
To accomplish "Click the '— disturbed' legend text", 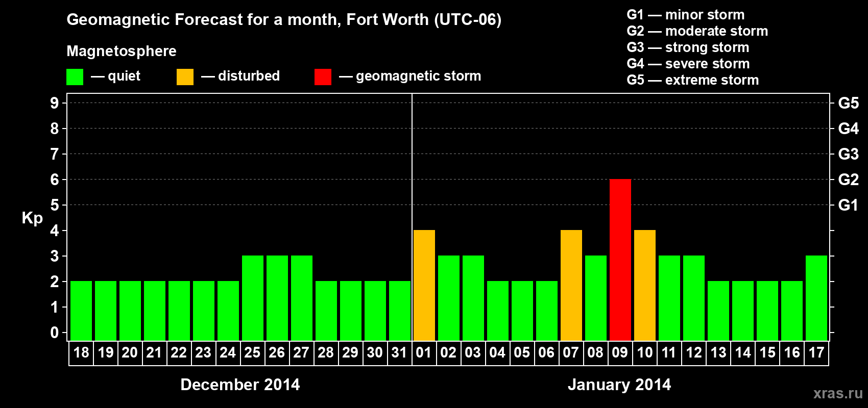I will [x=240, y=76].
